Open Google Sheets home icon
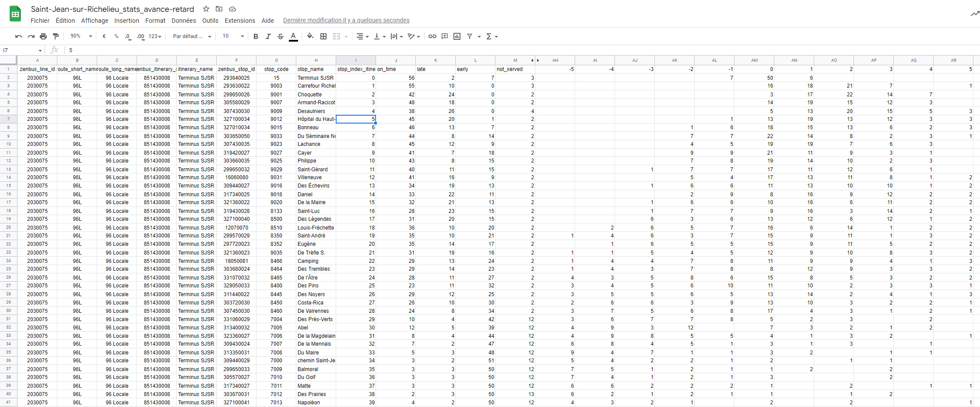This screenshot has width=980, height=407. tap(15, 14)
